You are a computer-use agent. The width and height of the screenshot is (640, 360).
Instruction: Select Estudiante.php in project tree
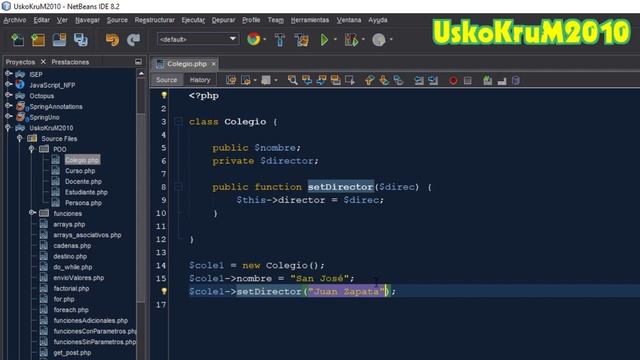pos(86,192)
